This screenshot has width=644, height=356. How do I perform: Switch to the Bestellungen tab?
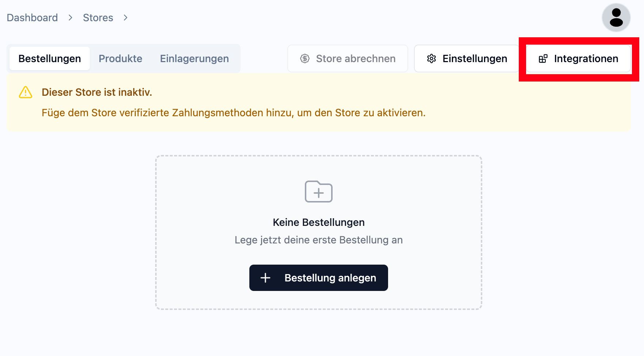point(50,58)
